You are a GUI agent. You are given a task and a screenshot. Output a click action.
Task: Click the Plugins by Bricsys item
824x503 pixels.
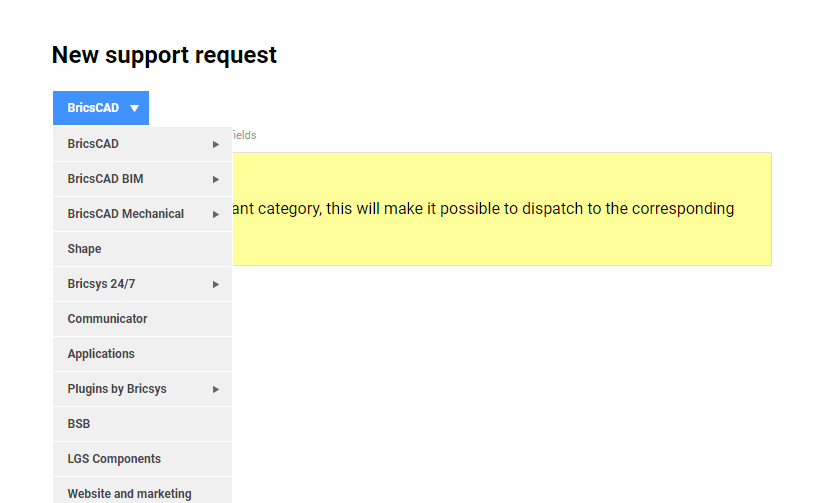click(x=117, y=389)
